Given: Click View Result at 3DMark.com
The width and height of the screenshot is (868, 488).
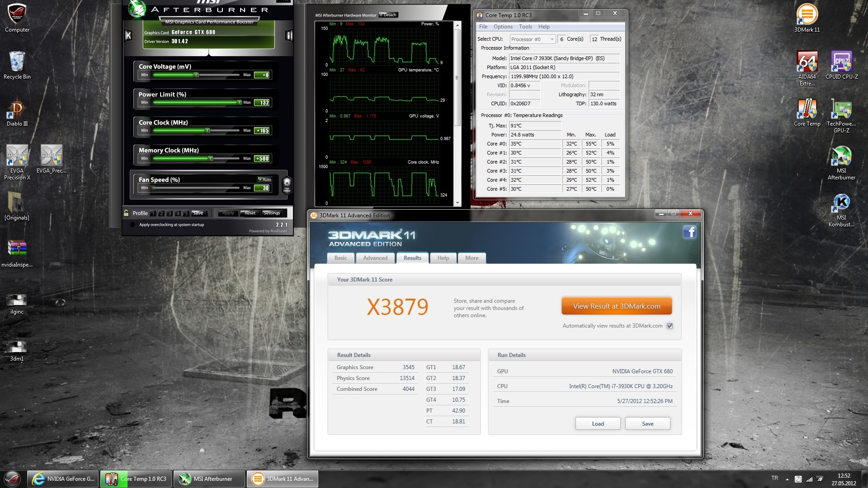Looking at the screenshot, I should click(x=617, y=306).
